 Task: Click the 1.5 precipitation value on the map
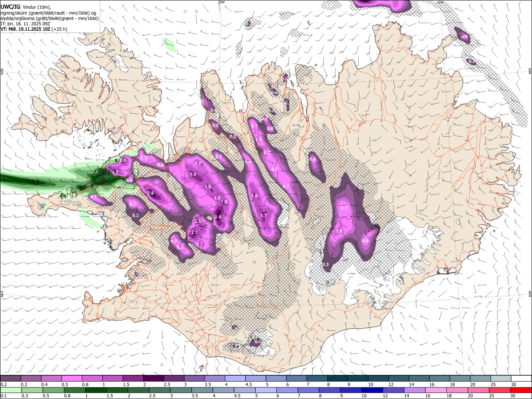(x=217, y=198)
